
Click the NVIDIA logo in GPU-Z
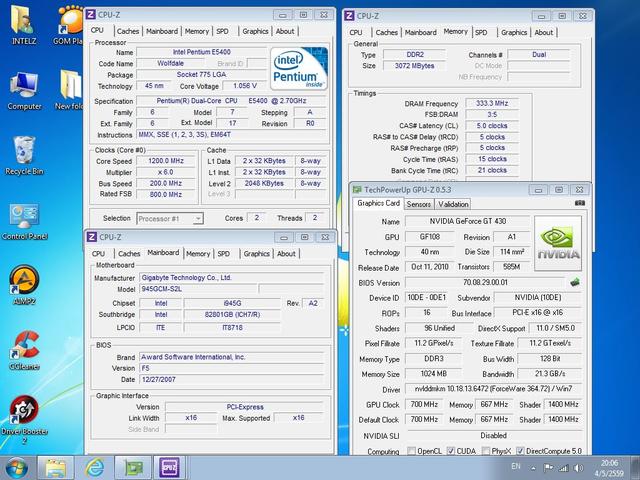(558, 243)
